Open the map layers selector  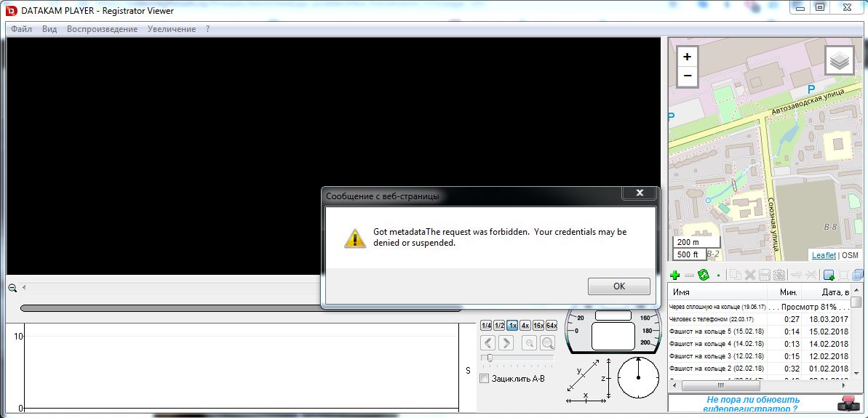(839, 61)
